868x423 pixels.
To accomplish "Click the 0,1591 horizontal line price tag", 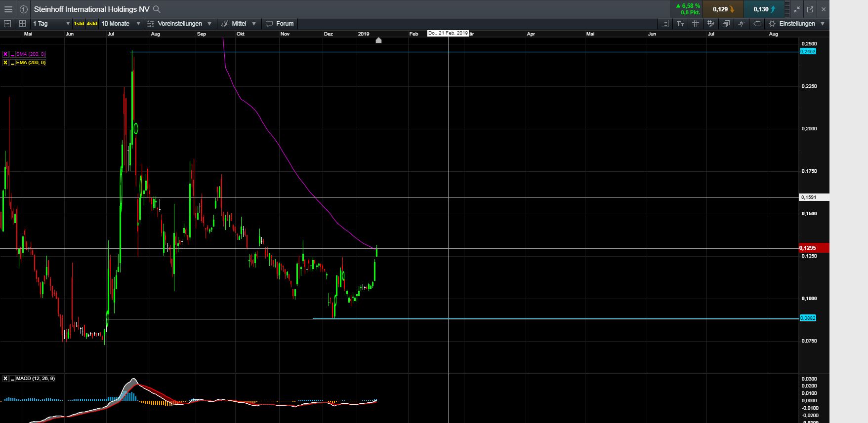I will click(814, 197).
